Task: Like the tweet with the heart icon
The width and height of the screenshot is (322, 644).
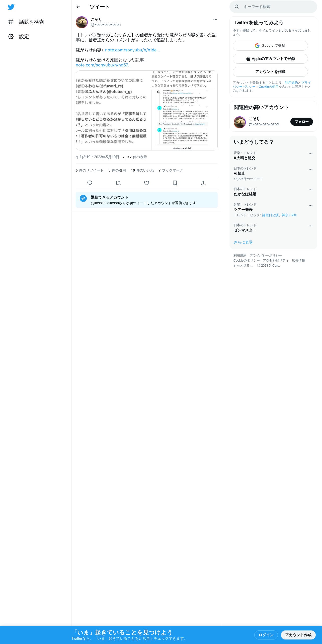Action: click(147, 183)
